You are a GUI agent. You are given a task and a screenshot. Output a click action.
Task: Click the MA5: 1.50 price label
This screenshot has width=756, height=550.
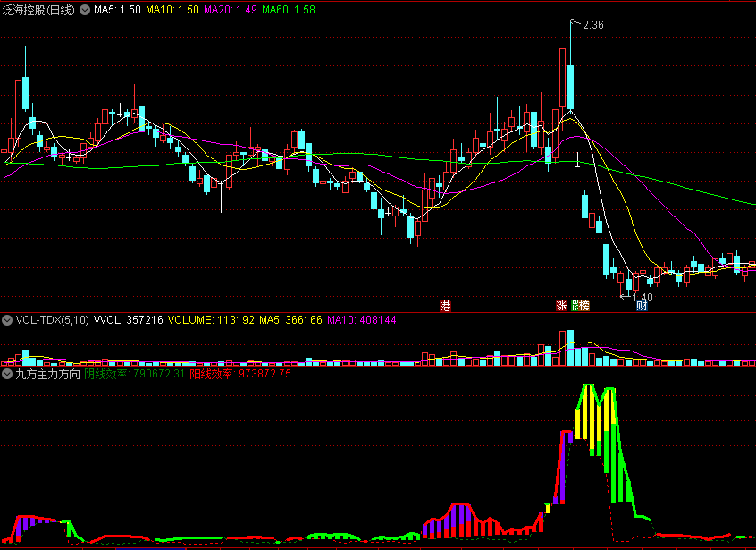click(x=117, y=10)
